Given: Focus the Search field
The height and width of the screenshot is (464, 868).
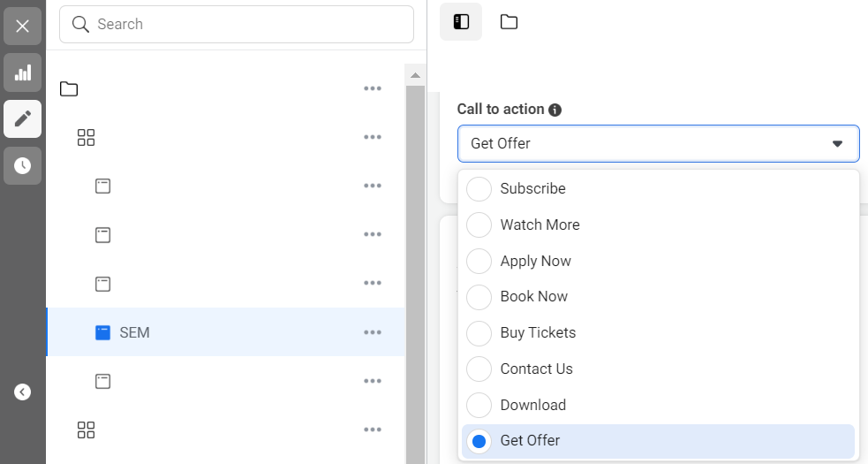Looking at the screenshot, I should (x=237, y=25).
